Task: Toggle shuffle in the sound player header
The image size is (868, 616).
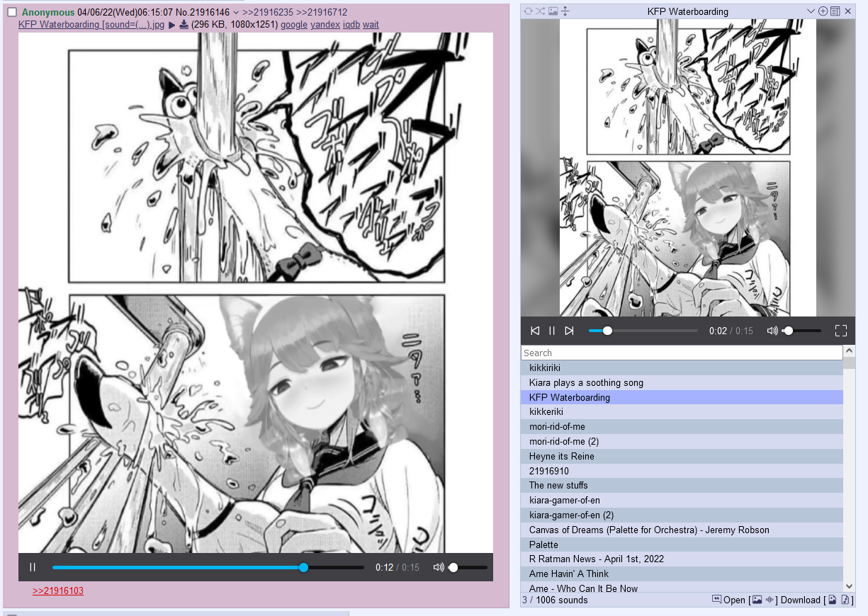Action: tap(541, 11)
